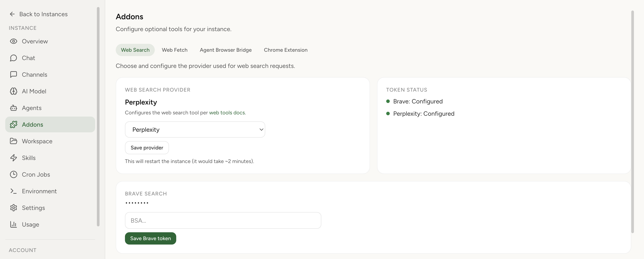Open the web tools docs link
Image resolution: width=644 pixels, height=259 pixels.
pyautogui.click(x=227, y=112)
